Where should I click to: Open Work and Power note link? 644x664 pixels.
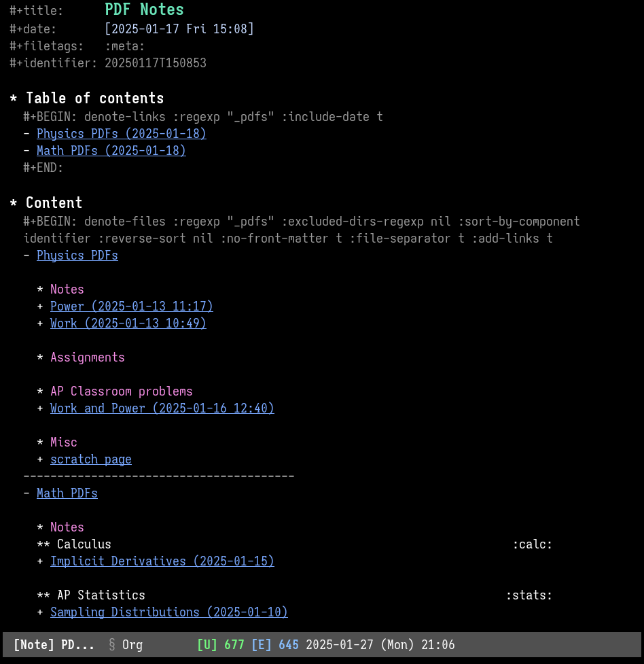[162, 408]
